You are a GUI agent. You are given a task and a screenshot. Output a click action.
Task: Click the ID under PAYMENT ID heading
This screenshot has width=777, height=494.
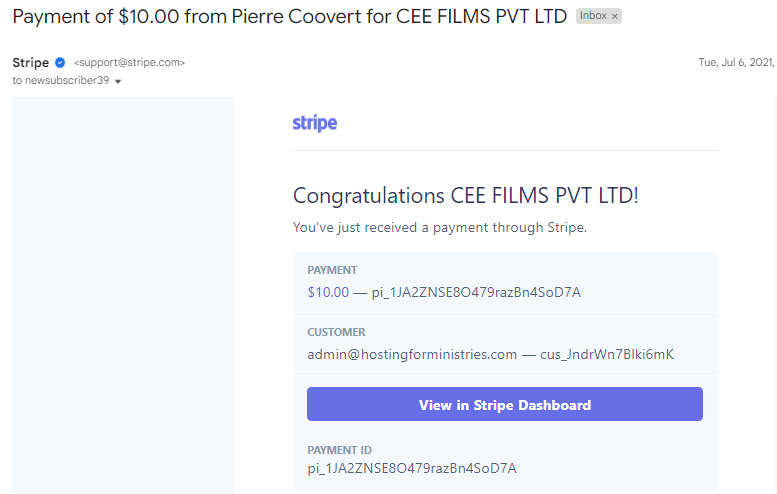point(412,468)
